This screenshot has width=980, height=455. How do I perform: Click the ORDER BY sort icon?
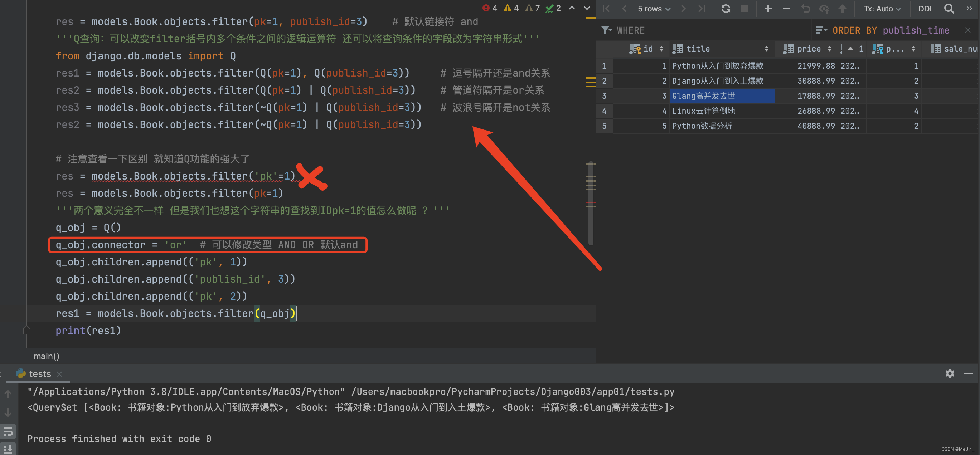point(821,30)
